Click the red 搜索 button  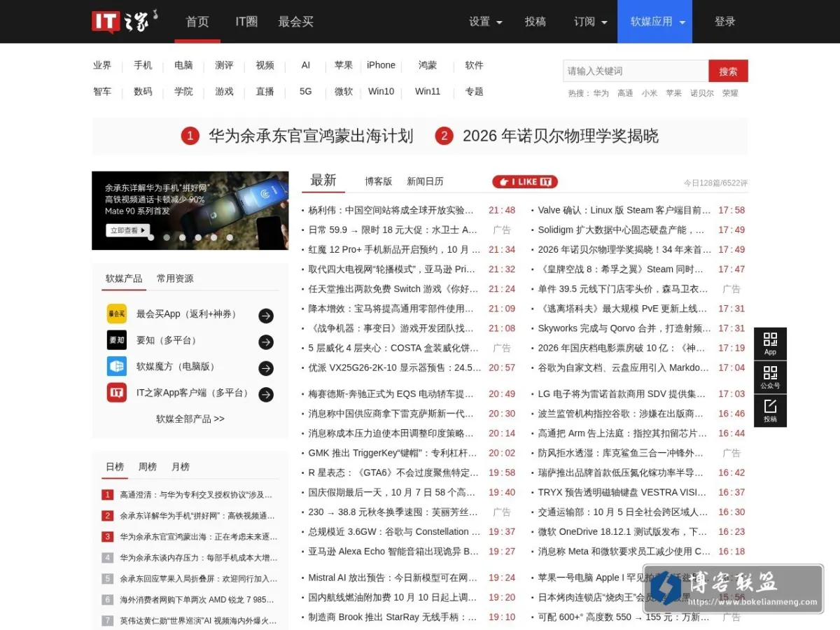point(728,71)
